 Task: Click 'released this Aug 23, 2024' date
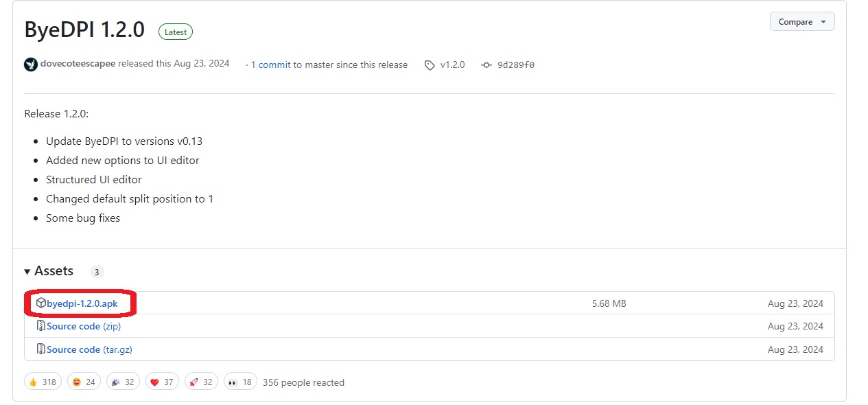pyautogui.click(x=174, y=64)
